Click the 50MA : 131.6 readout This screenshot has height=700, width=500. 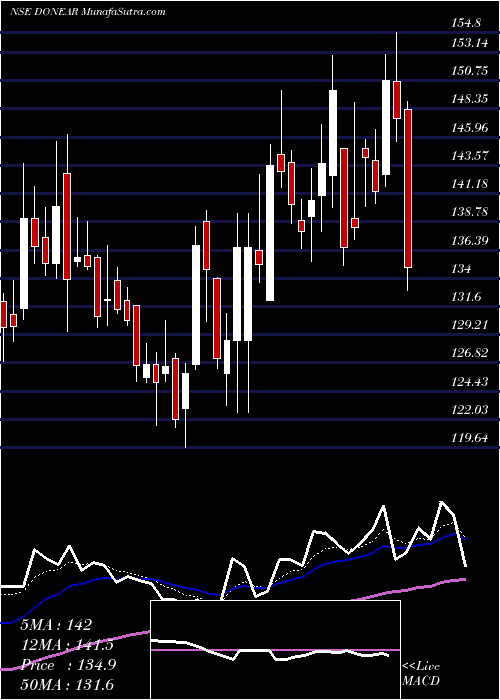click(x=67, y=684)
